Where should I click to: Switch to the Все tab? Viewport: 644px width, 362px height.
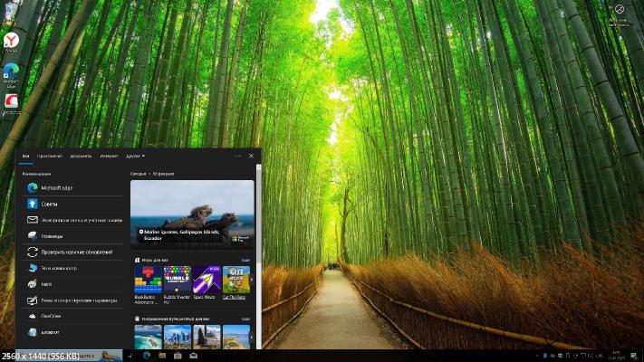(25, 156)
